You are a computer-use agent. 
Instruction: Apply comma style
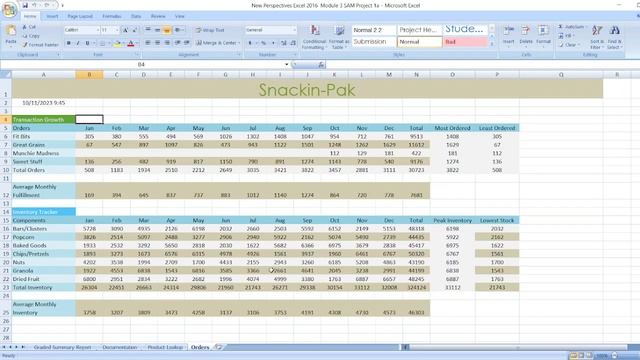[x=273, y=43]
